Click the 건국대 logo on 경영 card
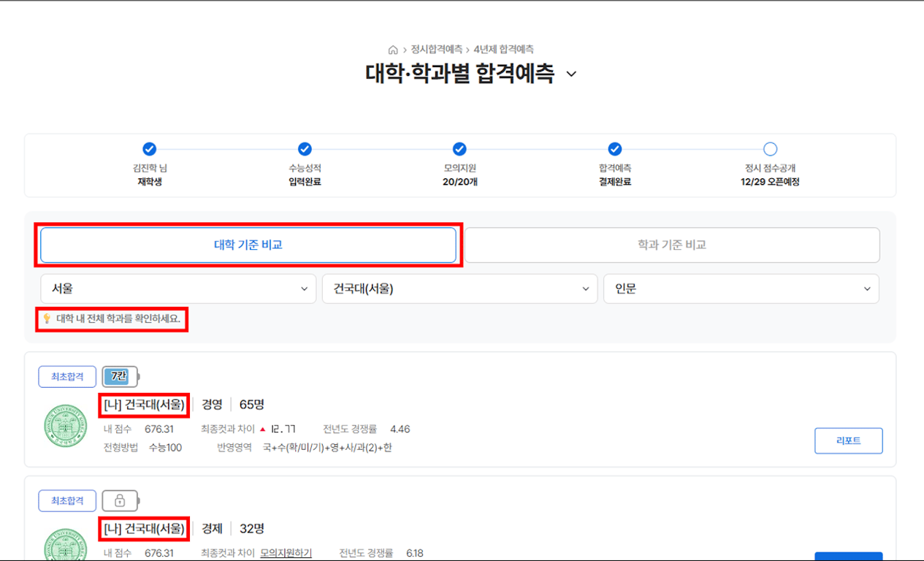Screen dimensions: 924x561 (x=65, y=426)
